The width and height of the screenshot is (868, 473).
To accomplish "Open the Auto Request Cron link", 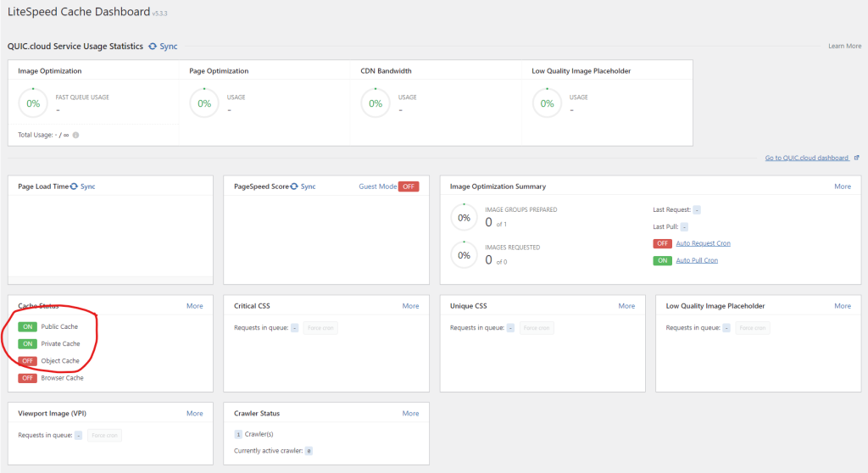I will (x=703, y=243).
